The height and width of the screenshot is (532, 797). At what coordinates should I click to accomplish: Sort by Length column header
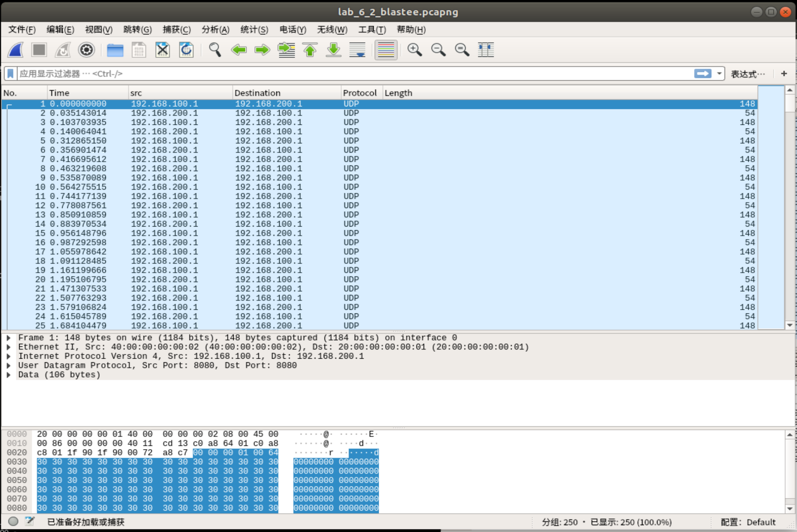(570, 93)
